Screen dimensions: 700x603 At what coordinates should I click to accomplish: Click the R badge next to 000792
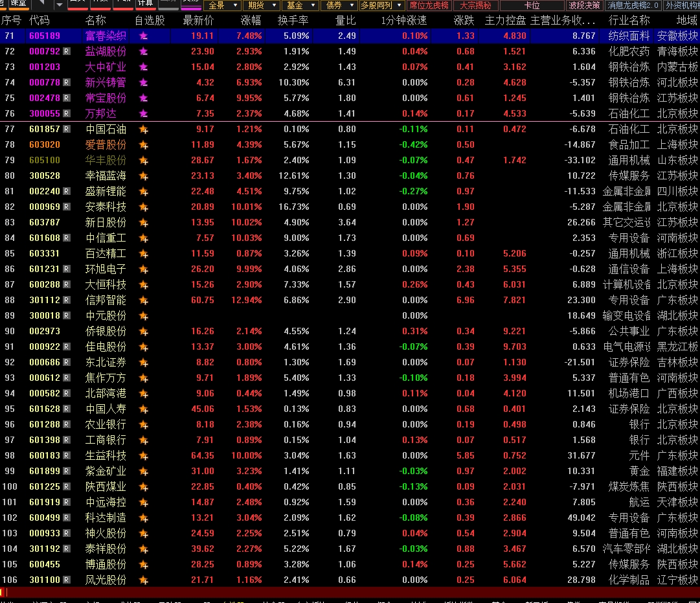tap(67, 51)
